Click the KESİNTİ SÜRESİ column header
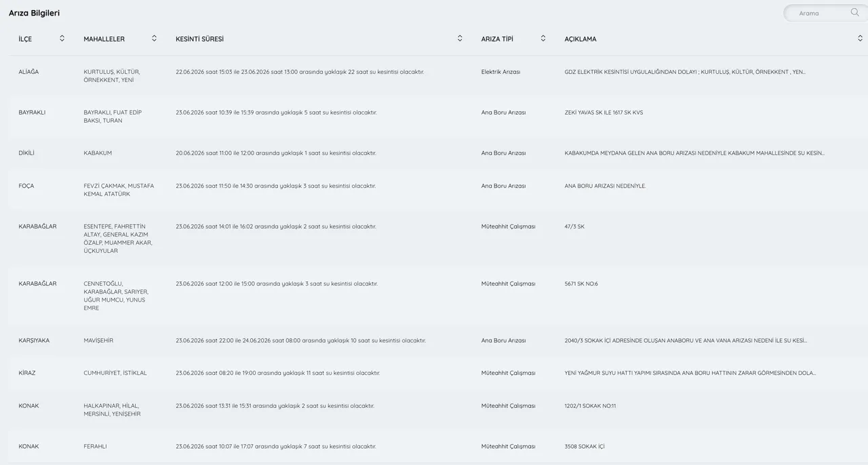 point(199,39)
